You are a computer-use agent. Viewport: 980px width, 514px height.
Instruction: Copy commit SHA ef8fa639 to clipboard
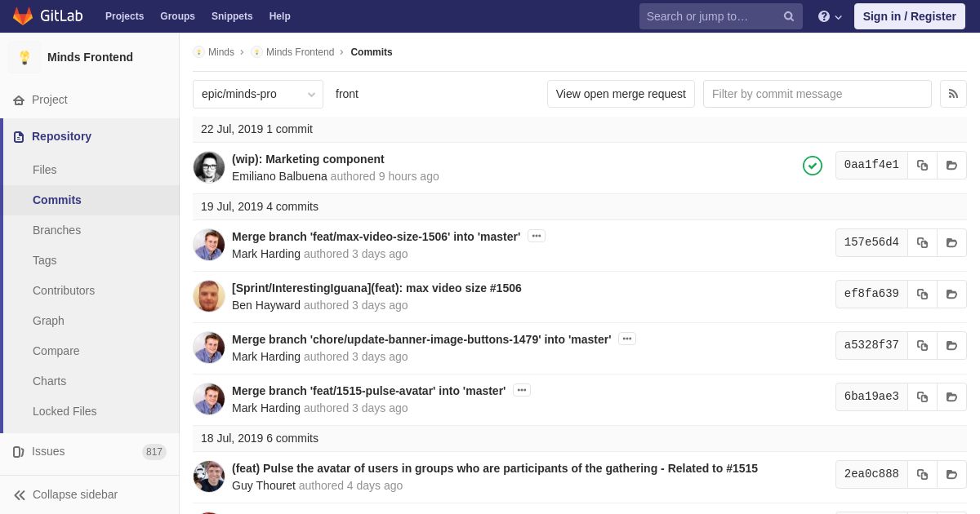coord(922,294)
